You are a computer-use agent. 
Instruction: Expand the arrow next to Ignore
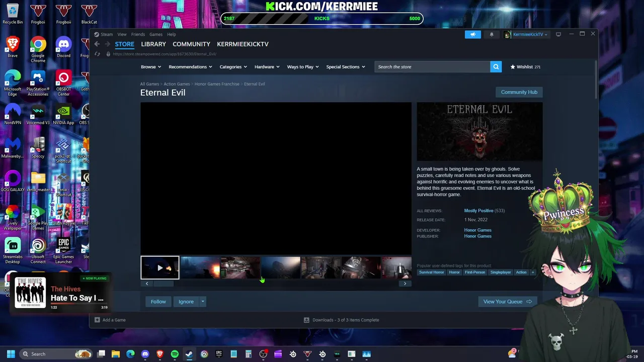coord(203,302)
